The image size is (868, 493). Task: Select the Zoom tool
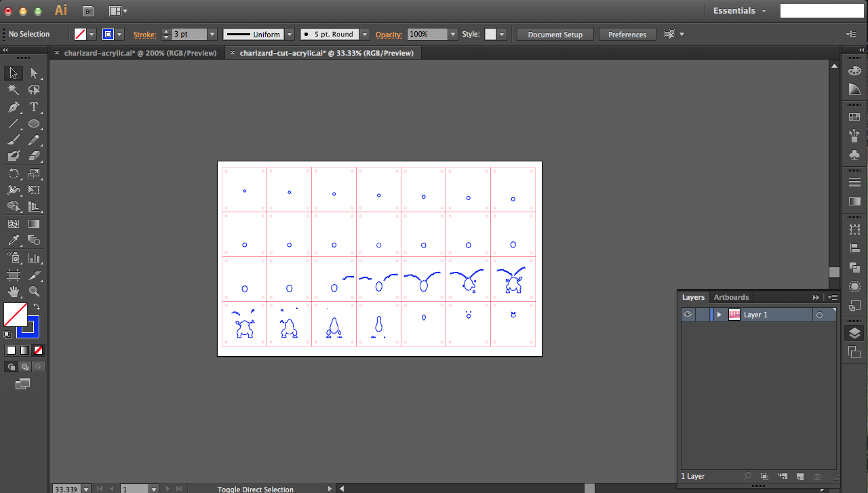coord(34,292)
